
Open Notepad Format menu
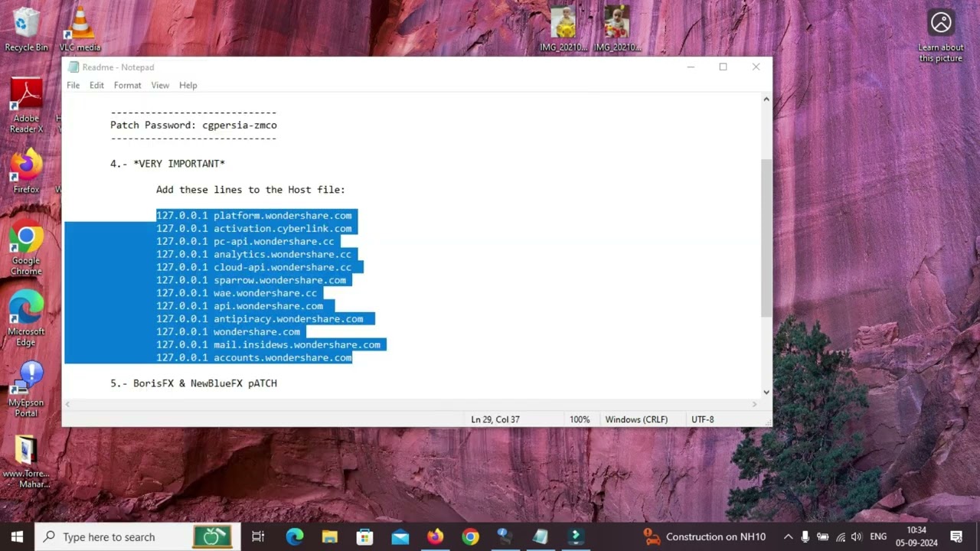point(127,85)
